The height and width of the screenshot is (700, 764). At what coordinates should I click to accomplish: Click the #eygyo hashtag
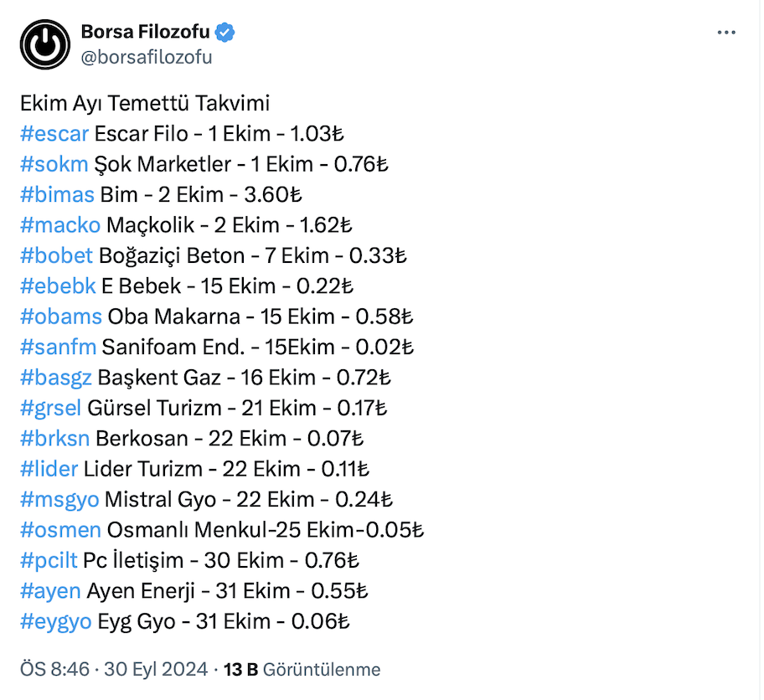[x=56, y=621]
